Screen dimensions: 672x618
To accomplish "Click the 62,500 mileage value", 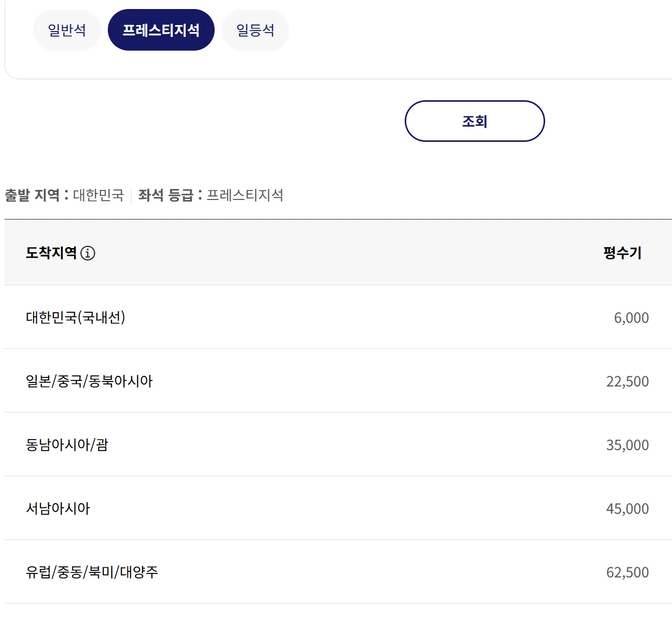I will point(626,572).
